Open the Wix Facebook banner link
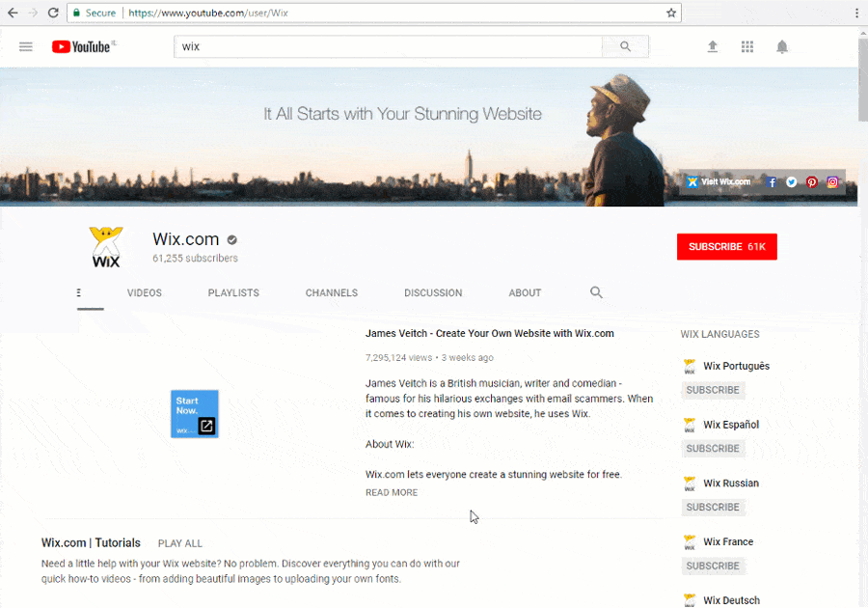This screenshot has width=868, height=608. tap(772, 182)
